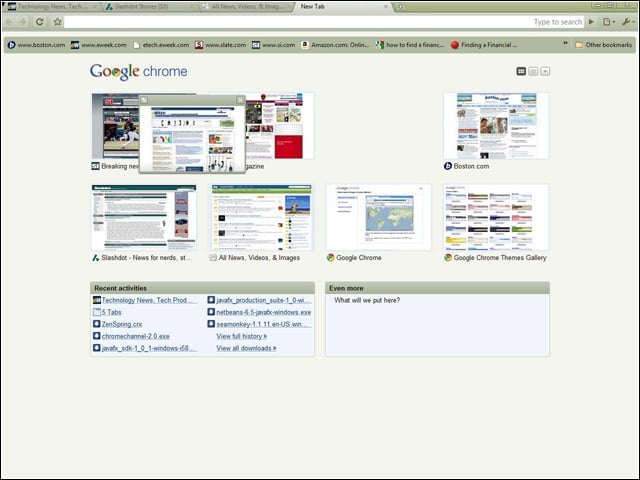The height and width of the screenshot is (480, 640).
Task: Switch to the All News, Videos tab
Action: 246,7
